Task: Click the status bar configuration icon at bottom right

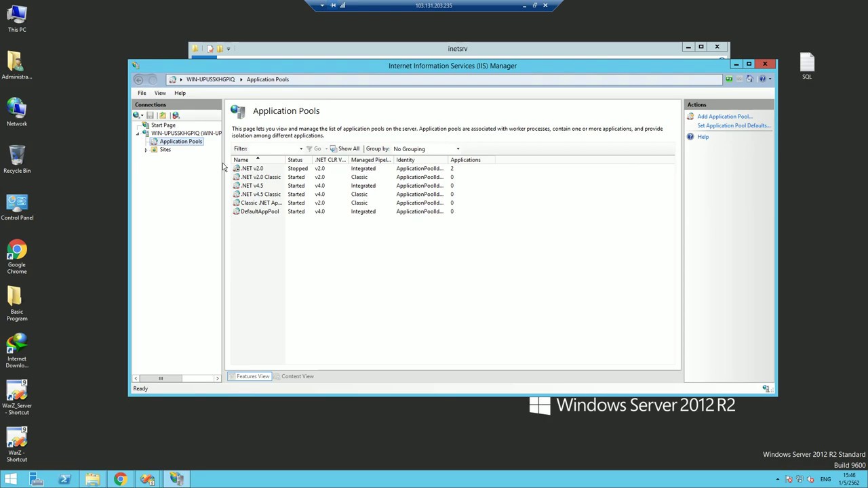Action: tap(766, 389)
